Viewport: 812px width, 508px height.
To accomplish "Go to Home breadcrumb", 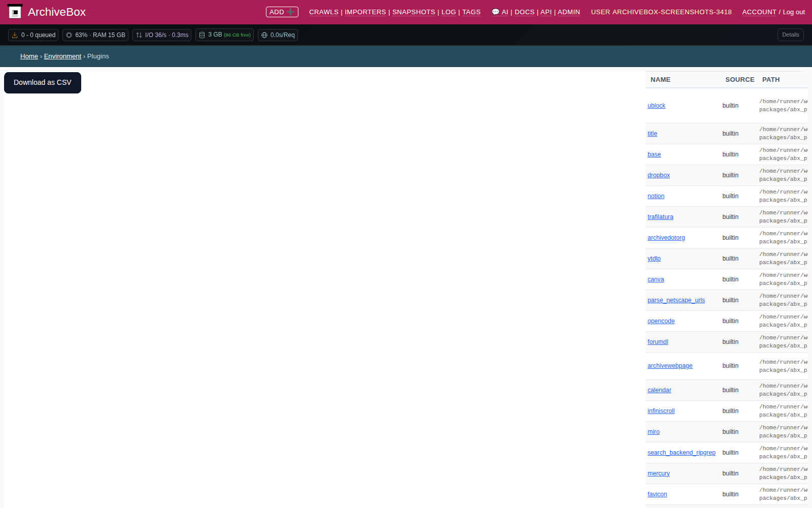I will pyautogui.click(x=29, y=56).
